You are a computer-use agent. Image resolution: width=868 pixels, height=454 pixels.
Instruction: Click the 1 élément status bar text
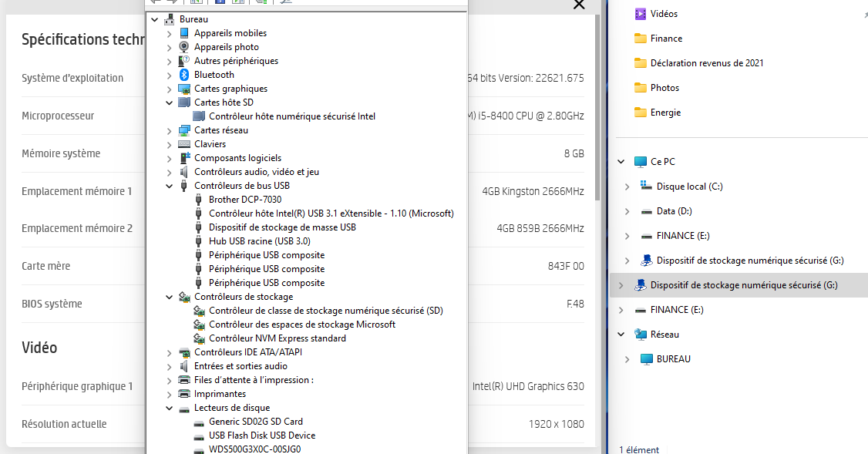(639, 449)
